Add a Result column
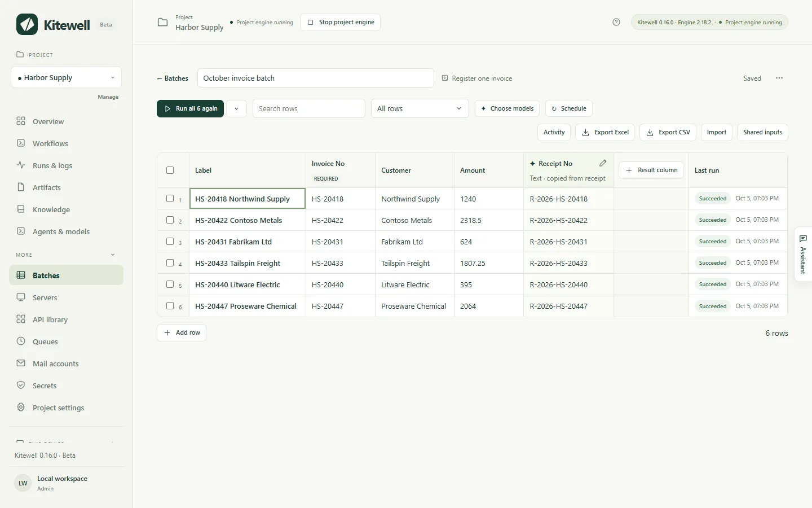Image resolution: width=812 pixels, height=508 pixels. tap(651, 170)
